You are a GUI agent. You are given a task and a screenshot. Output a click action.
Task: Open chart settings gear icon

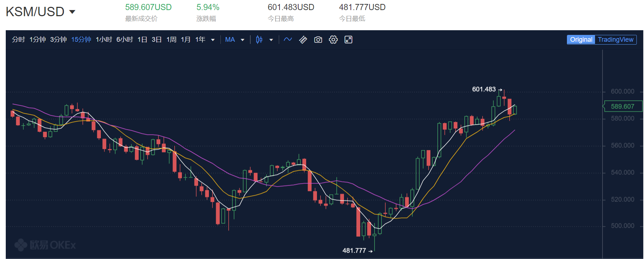click(333, 40)
